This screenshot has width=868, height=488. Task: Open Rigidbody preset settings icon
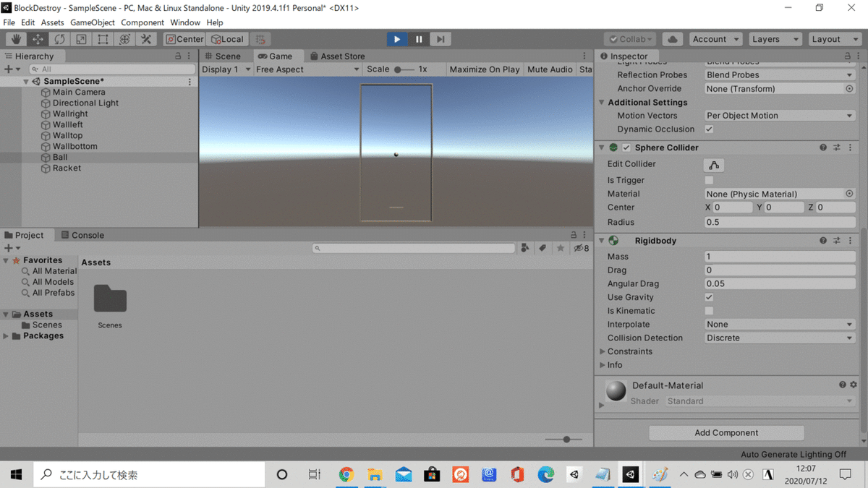[x=837, y=241]
